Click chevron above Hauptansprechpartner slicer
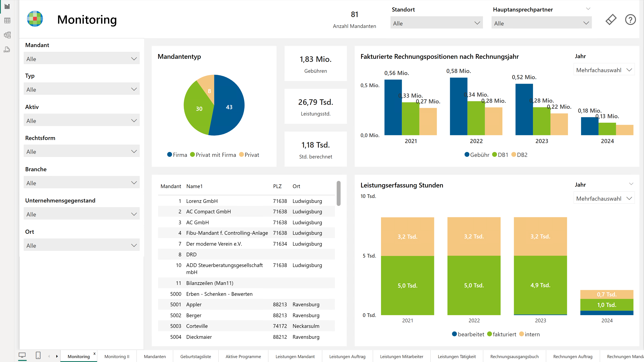This screenshot has width=644, height=362. pyautogui.click(x=588, y=9)
